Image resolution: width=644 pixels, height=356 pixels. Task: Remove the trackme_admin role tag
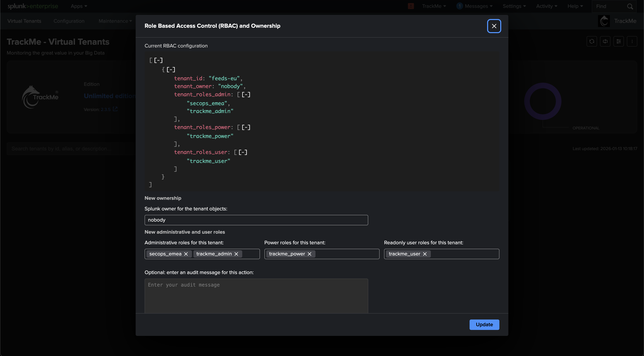[236, 254]
